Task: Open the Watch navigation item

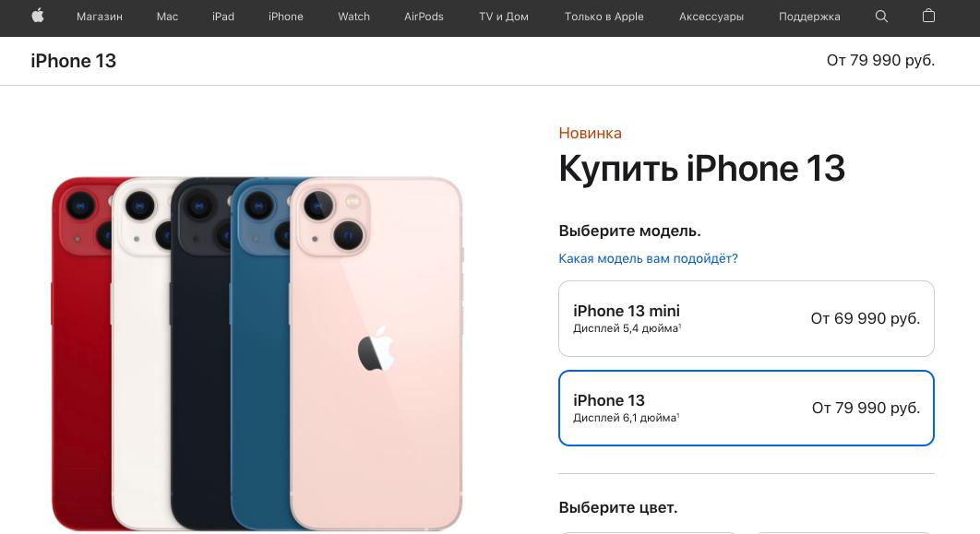Action: (x=353, y=17)
